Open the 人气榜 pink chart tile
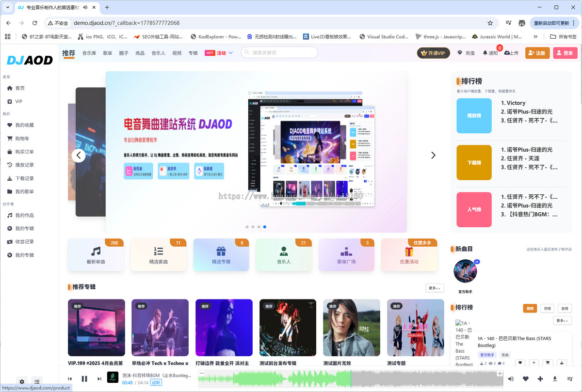This screenshot has height=392, width=582. [x=474, y=209]
